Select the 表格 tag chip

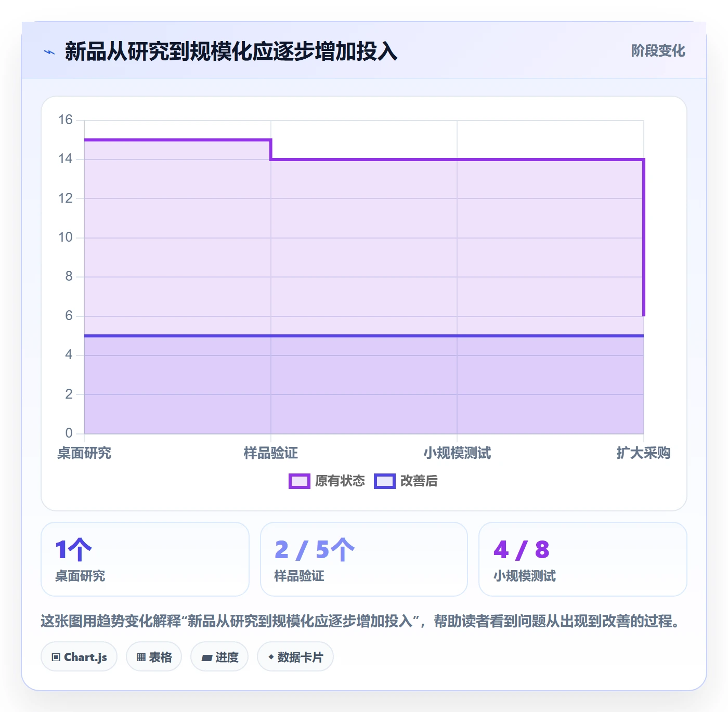154,657
